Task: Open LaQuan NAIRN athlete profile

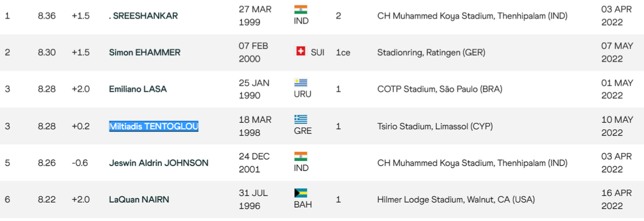Action: click(139, 200)
